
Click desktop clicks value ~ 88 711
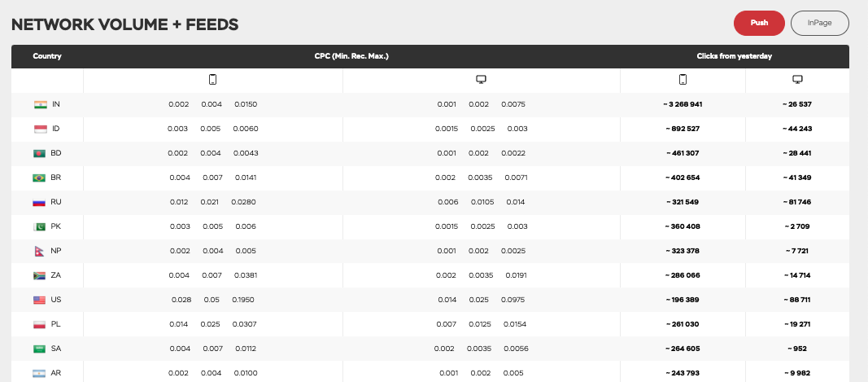coord(797,300)
